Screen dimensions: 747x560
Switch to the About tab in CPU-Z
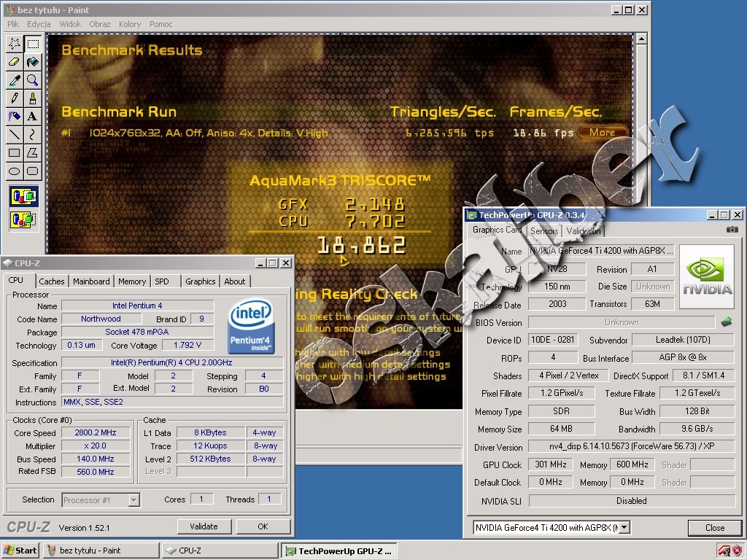click(234, 281)
